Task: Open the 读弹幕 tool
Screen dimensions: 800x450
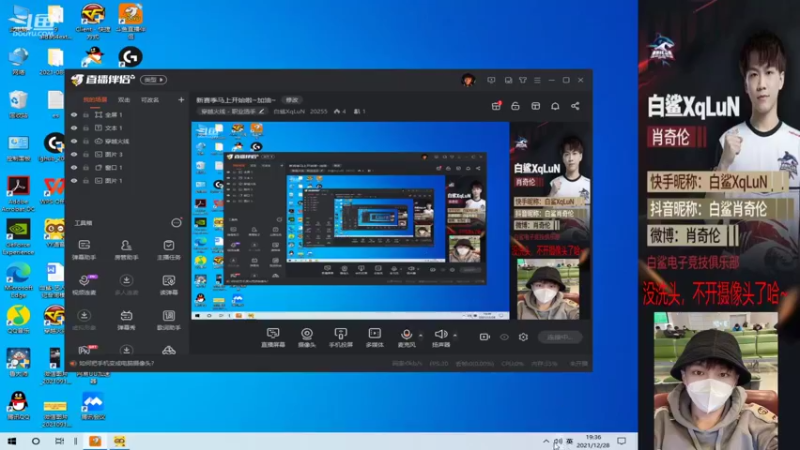Action: pyautogui.click(x=168, y=285)
